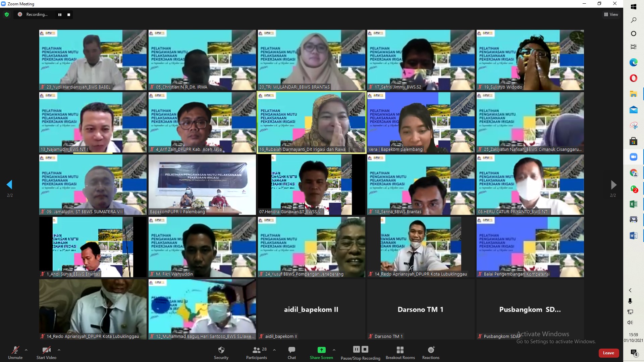The height and width of the screenshot is (362, 644).
Task: Select 20_TRI WULANDARI video tile
Action: tap(312, 60)
